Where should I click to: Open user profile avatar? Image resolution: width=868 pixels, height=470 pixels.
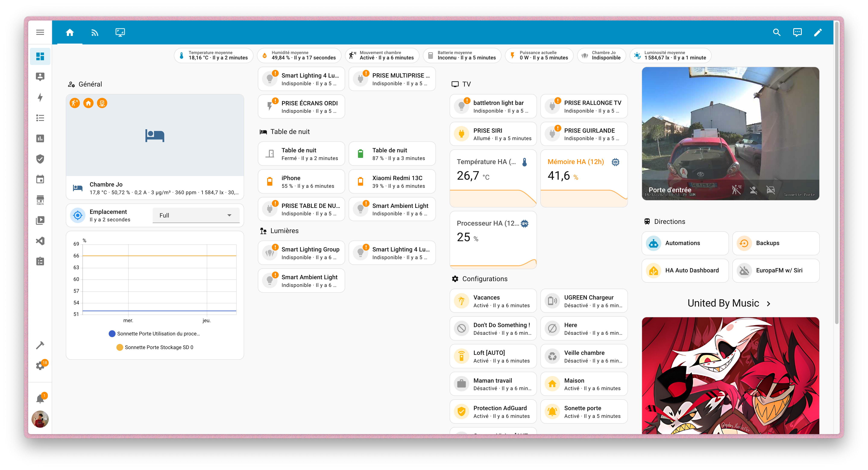tap(40, 419)
